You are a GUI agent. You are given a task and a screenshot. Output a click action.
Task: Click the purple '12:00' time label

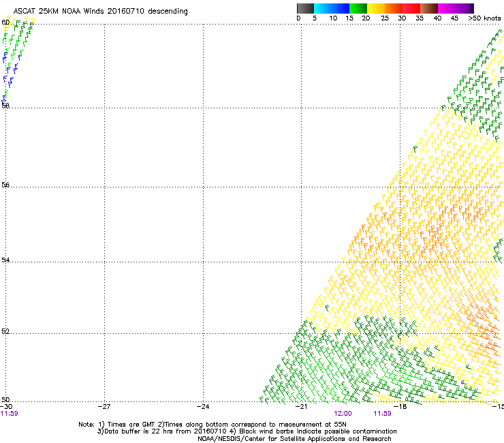pos(343,414)
